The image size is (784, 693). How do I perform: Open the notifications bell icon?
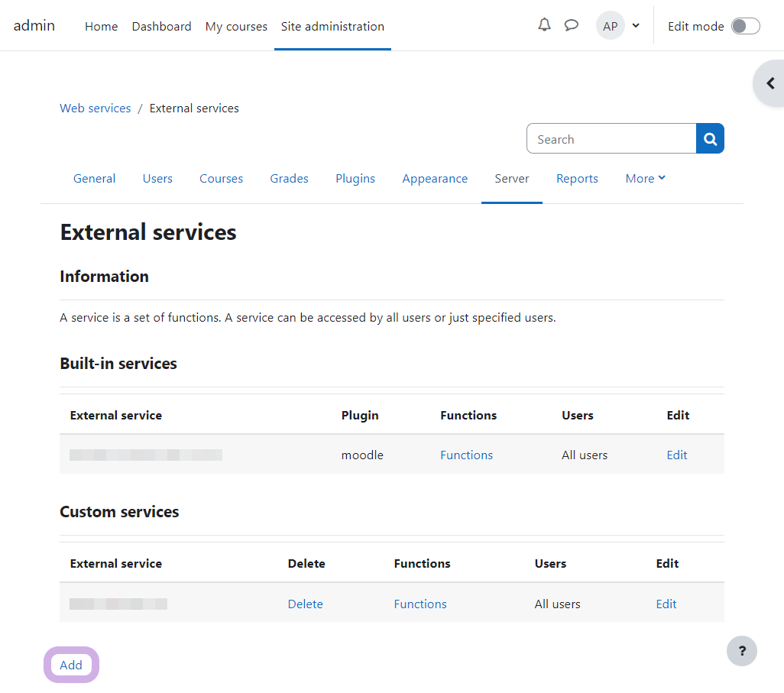pos(544,25)
